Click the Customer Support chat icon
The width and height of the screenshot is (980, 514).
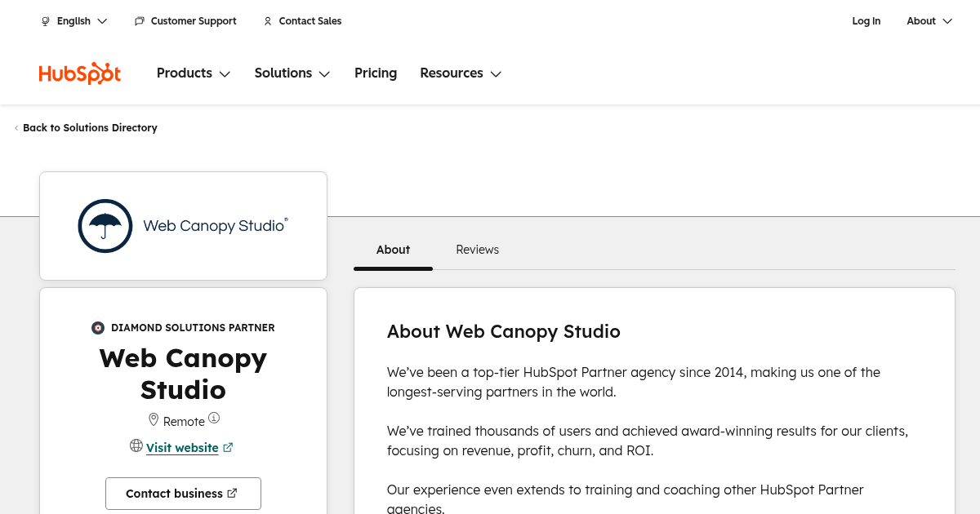140,21
